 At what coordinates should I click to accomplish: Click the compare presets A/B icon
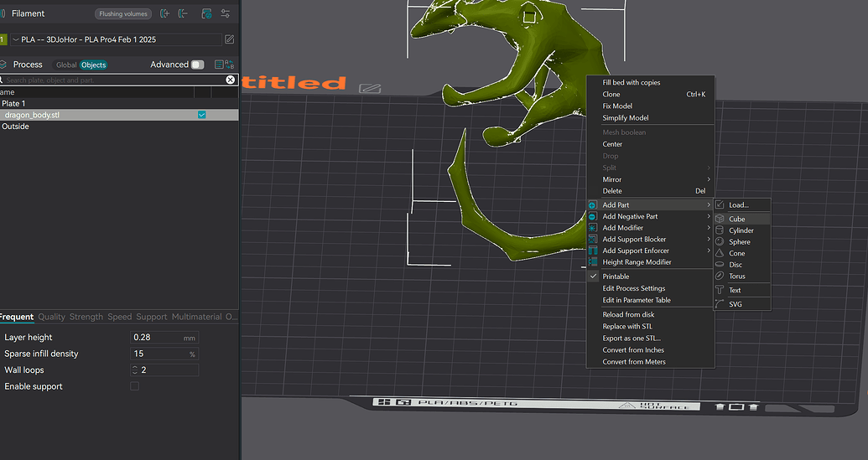[x=229, y=65]
